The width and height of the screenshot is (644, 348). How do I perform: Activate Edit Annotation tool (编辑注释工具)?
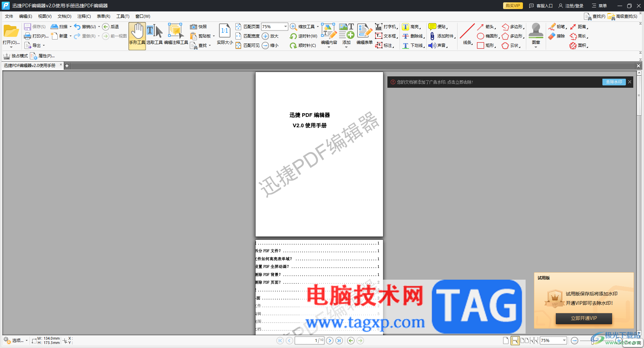(176, 34)
